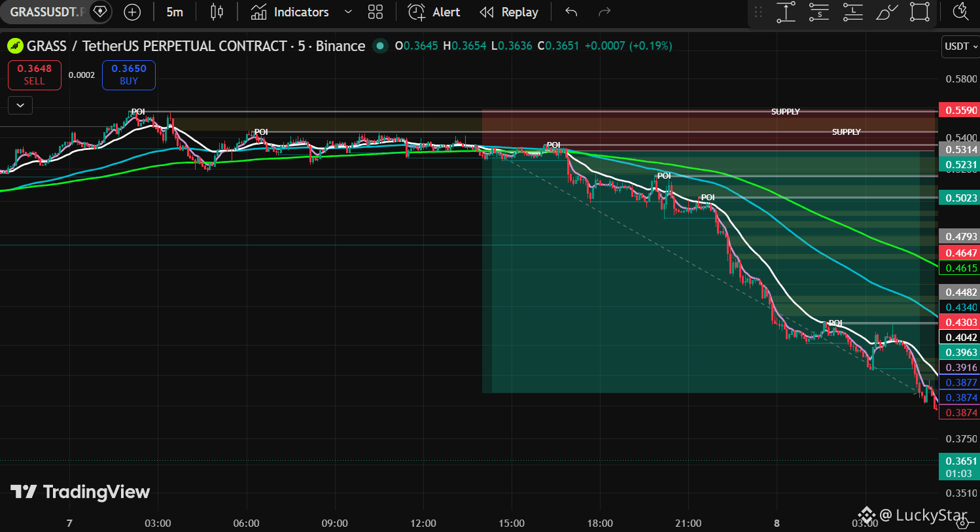Click the BUY 0.3650 button
This screenshot has height=532, width=980.
[x=129, y=75]
